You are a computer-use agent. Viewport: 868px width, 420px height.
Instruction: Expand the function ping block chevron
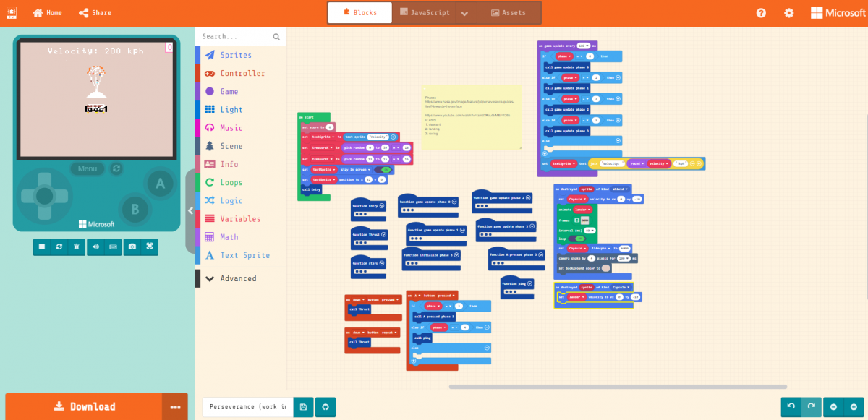530,283
